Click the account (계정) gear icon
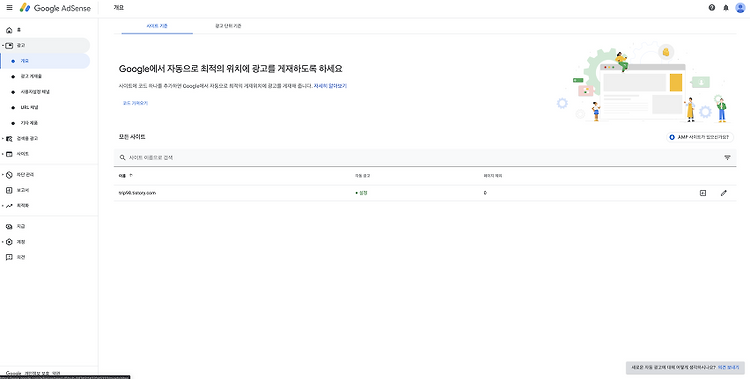Viewport: 750px width, 379px height. pyautogui.click(x=9, y=242)
